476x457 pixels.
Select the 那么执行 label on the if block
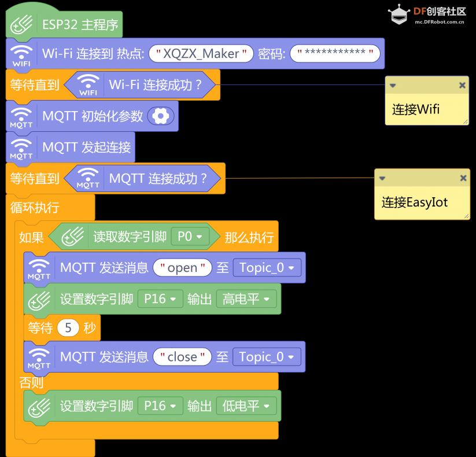click(249, 237)
